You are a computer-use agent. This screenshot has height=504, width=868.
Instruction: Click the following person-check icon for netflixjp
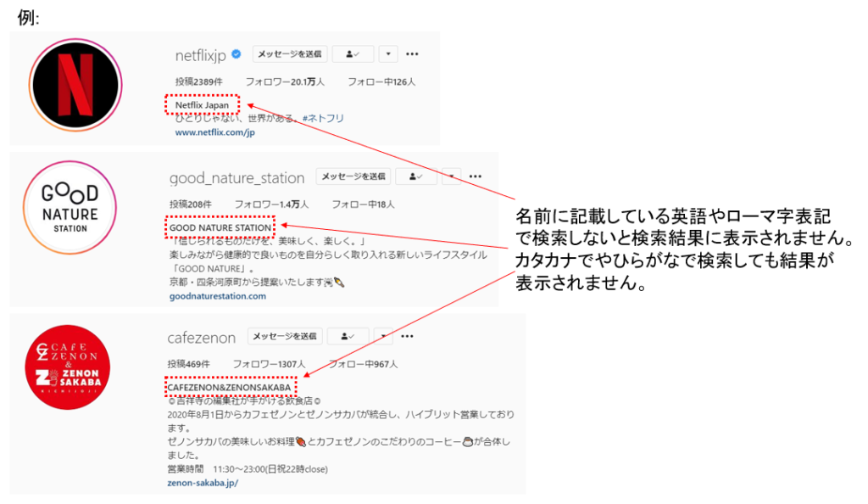[x=353, y=53]
